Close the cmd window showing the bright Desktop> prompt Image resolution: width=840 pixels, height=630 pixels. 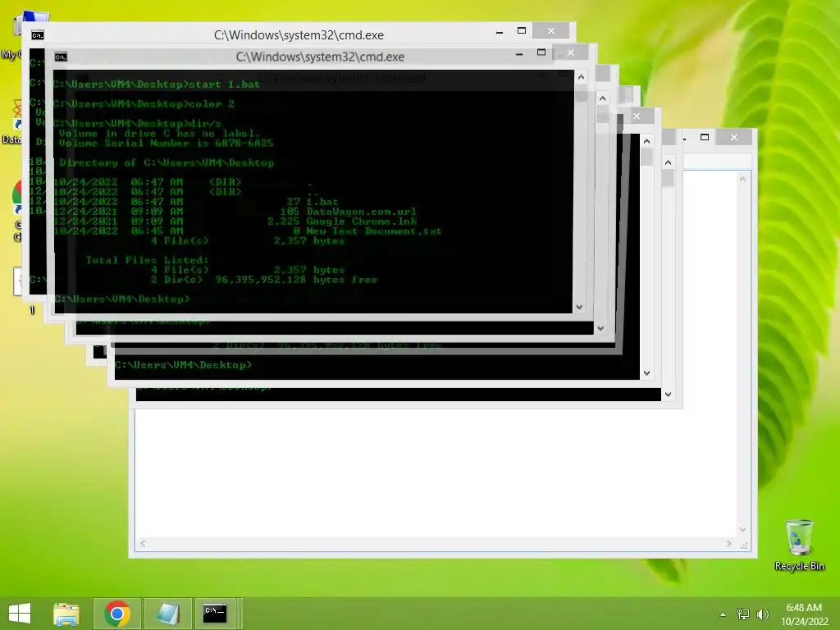click(x=637, y=116)
